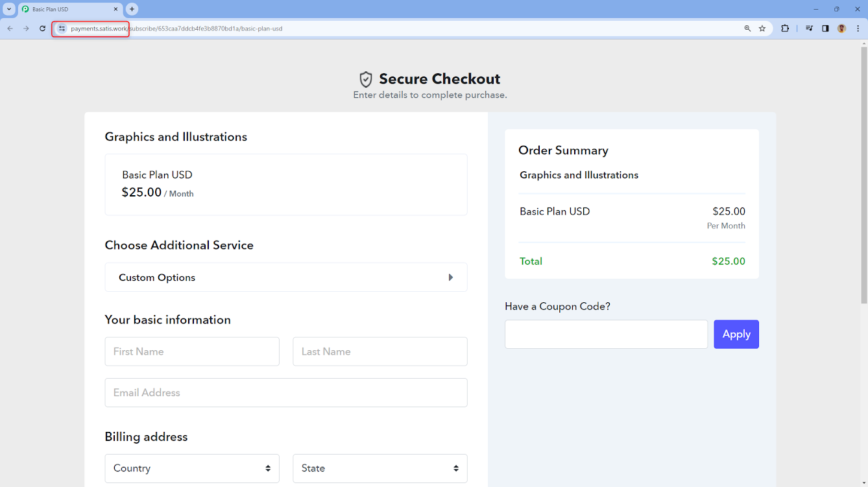Focus the First Name field
The image size is (868, 487).
[192, 351]
